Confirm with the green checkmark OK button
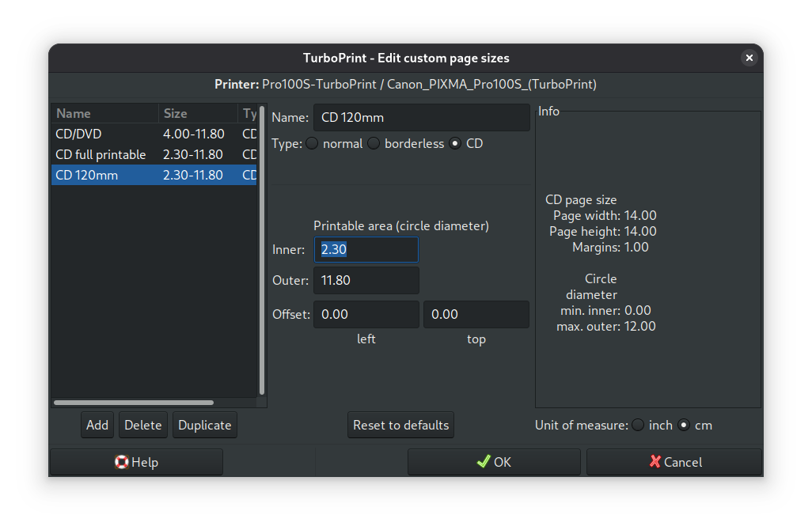 click(494, 462)
